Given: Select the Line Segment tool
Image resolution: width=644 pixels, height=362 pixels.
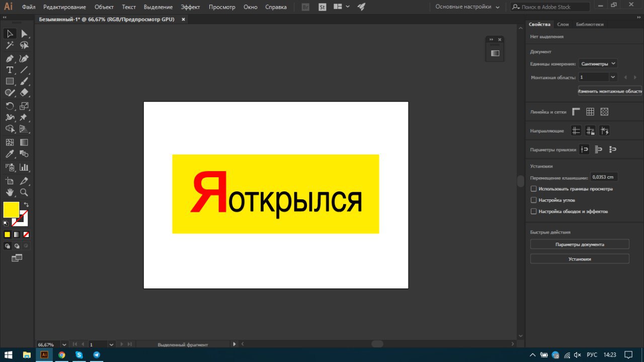Looking at the screenshot, I should point(24,69).
